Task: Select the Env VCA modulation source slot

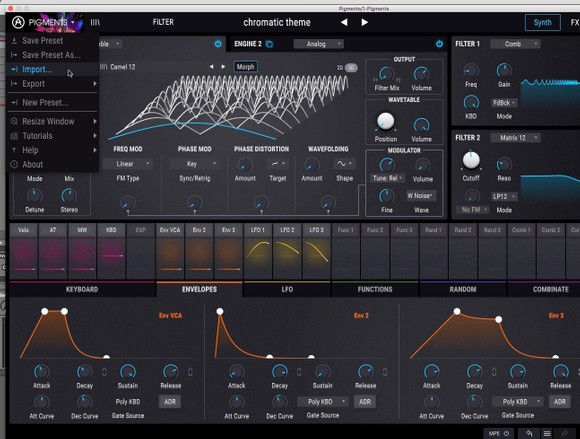Action: pyautogui.click(x=170, y=251)
